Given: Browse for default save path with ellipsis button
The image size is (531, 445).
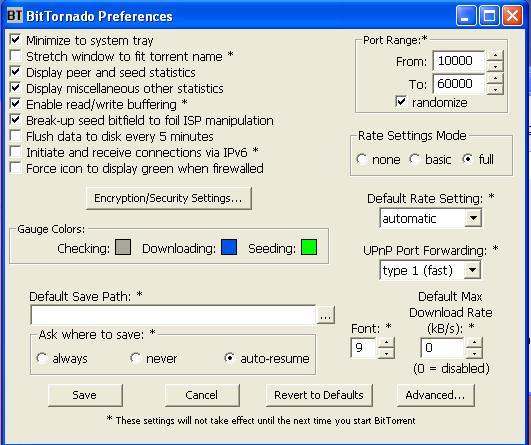Looking at the screenshot, I should 326,315.
